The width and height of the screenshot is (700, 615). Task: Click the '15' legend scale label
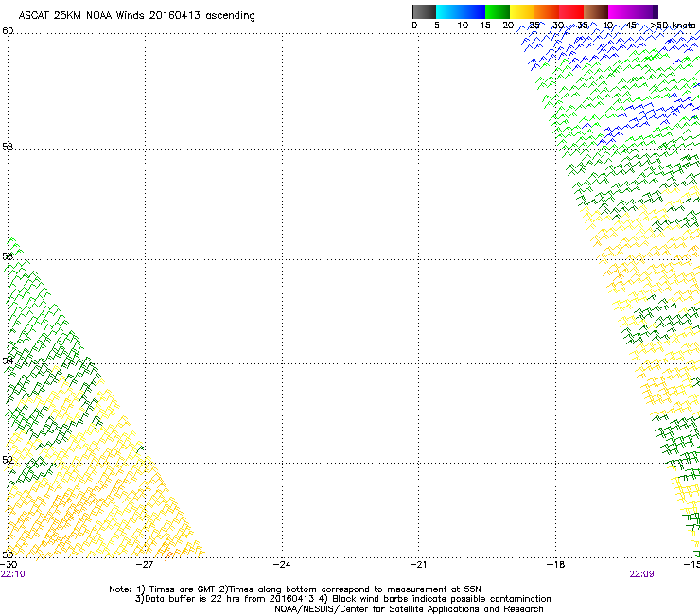click(485, 26)
